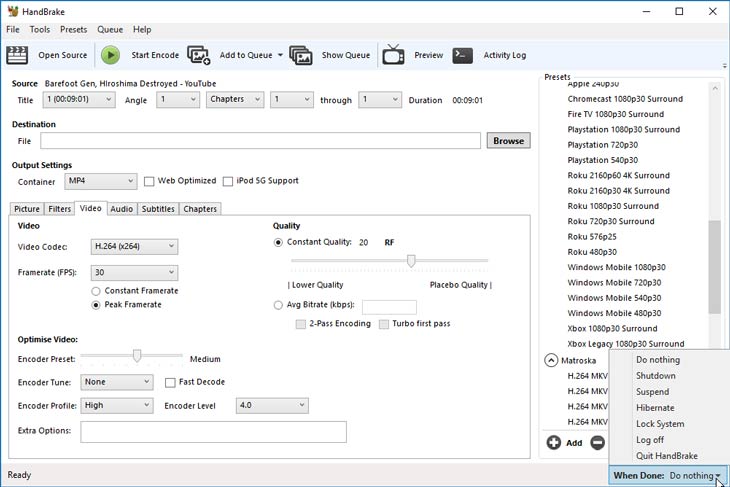Open the Tools menu
The image size is (730, 487).
click(x=40, y=29)
